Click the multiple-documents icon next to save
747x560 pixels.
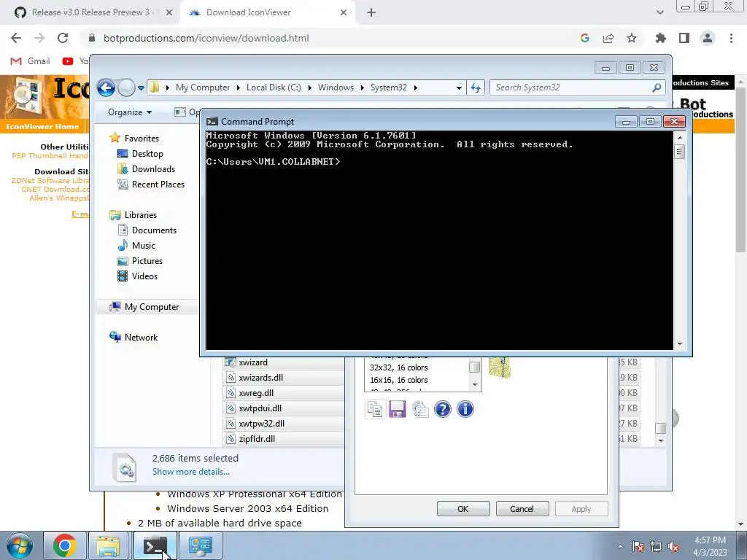click(420, 410)
